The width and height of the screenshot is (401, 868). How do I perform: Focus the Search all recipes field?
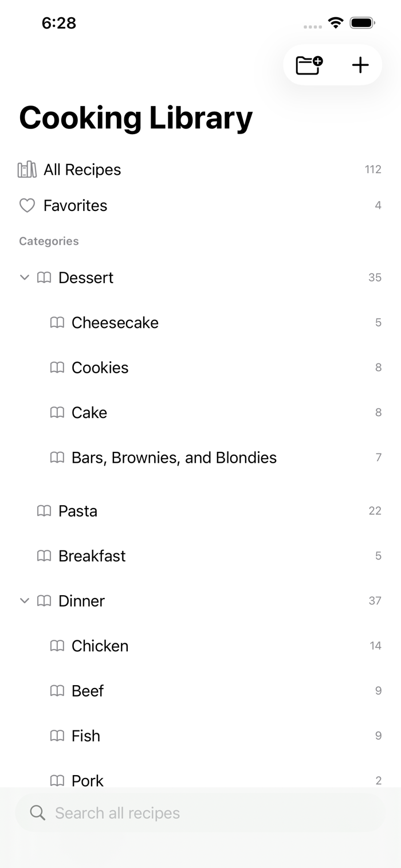coord(200,812)
